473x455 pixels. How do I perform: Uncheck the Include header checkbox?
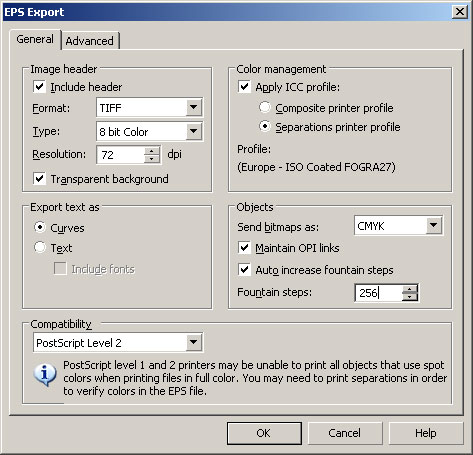click(x=39, y=87)
